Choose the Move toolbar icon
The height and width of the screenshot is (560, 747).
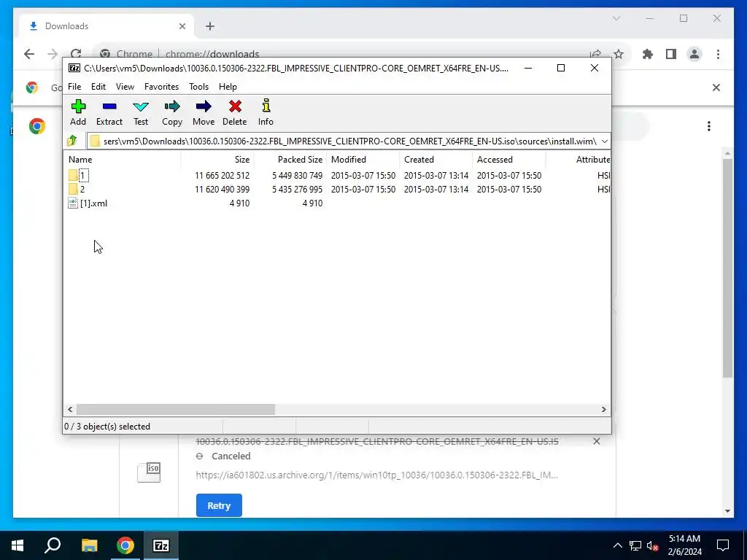click(x=204, y=112)
